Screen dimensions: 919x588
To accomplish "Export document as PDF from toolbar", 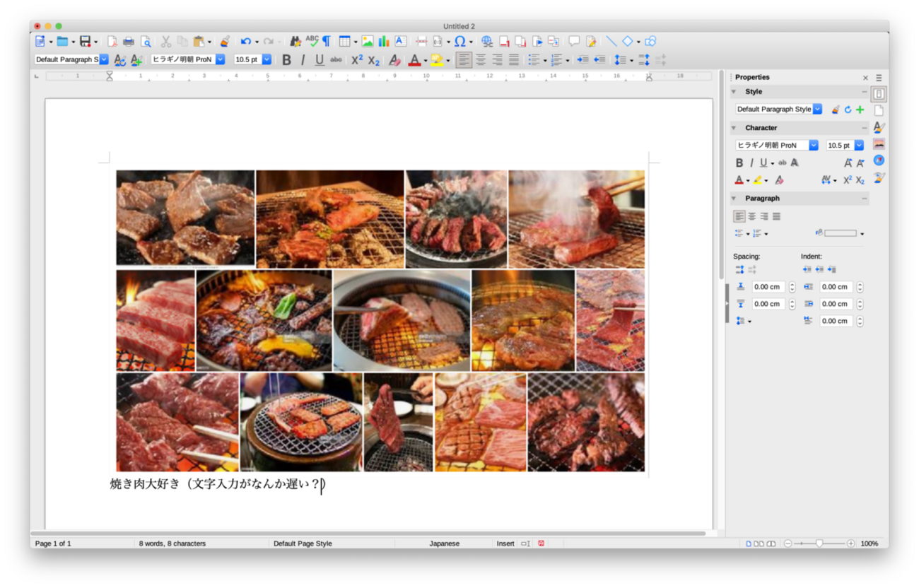I will tap(112, 42).
